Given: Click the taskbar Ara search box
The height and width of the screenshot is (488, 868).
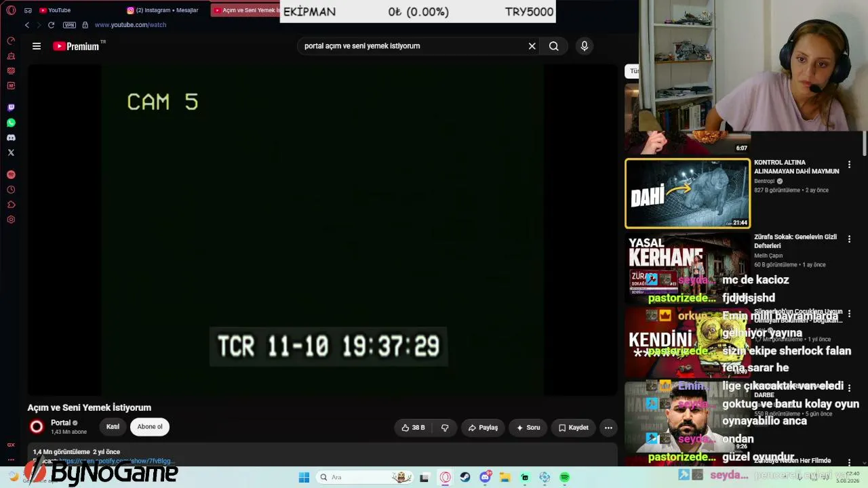Looking at the screenshot, I should (x=365, y=478).
